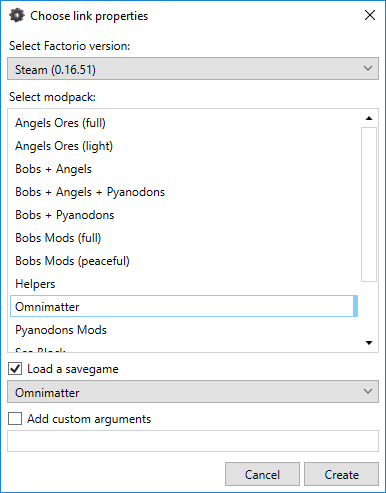
Task: Click the modpack list scroll down arrow
Action: coord(369,343)
